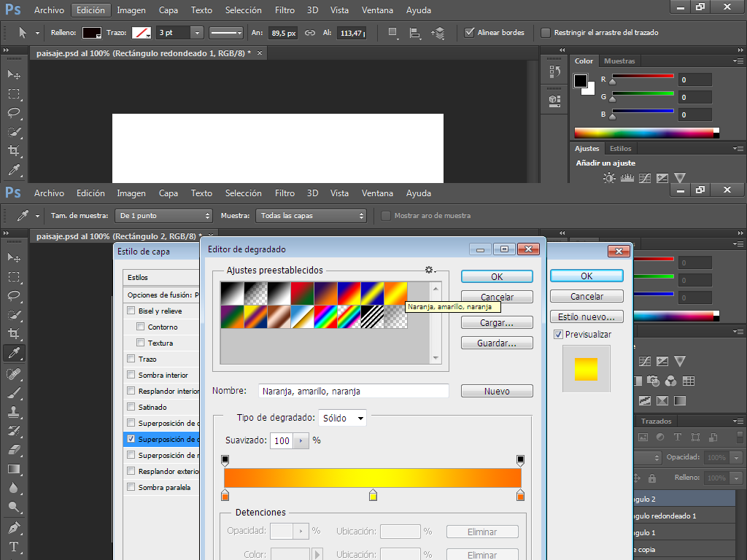Open stroke width 3 pt dropdown
The image size is (747, 560).
pos(197,32)
